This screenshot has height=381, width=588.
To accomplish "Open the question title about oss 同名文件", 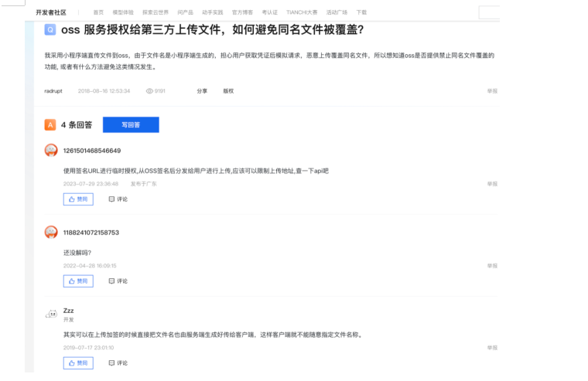I will 212,29.
